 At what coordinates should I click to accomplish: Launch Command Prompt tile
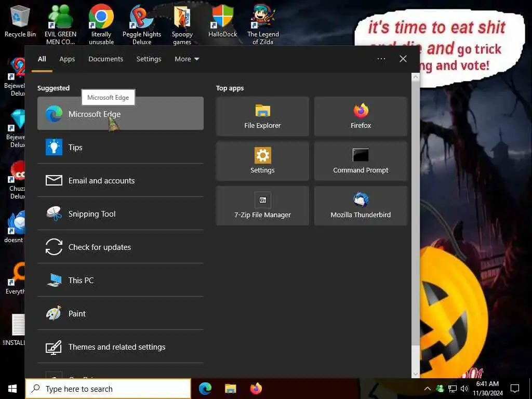point(361,161)
